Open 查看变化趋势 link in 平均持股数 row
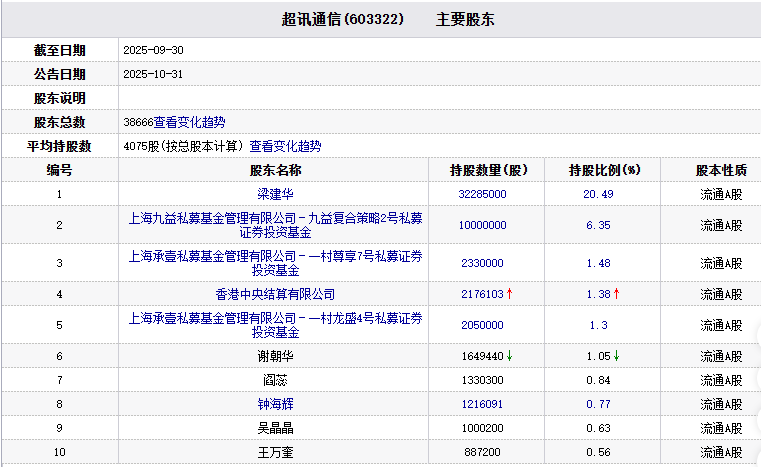This screenshot has width=761, height=467. click(x=285, y=146)
